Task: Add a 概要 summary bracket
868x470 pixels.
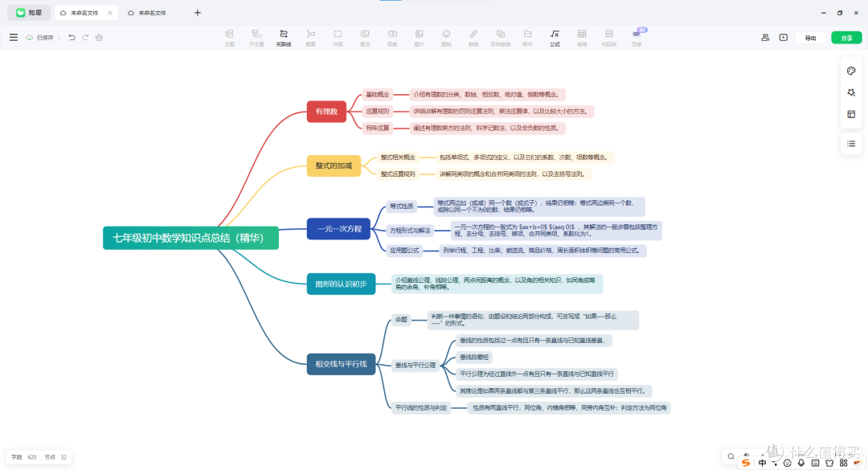Action: [310, 38]
